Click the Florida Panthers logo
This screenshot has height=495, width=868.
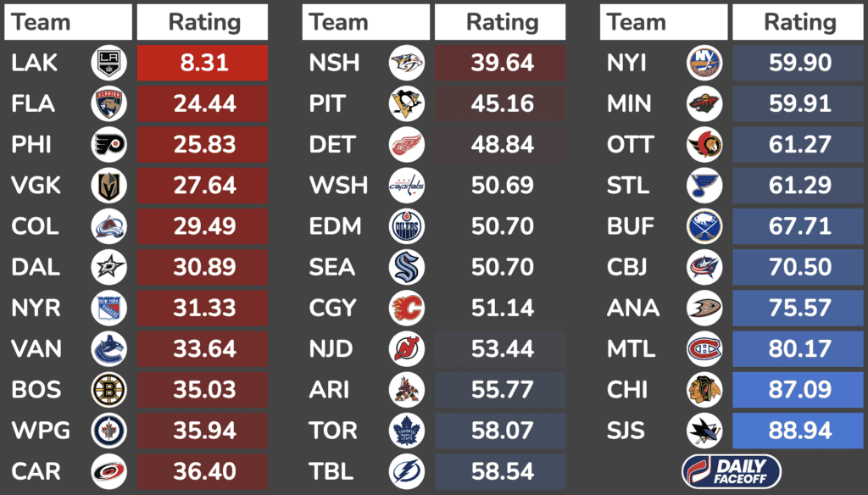[109, 104]
